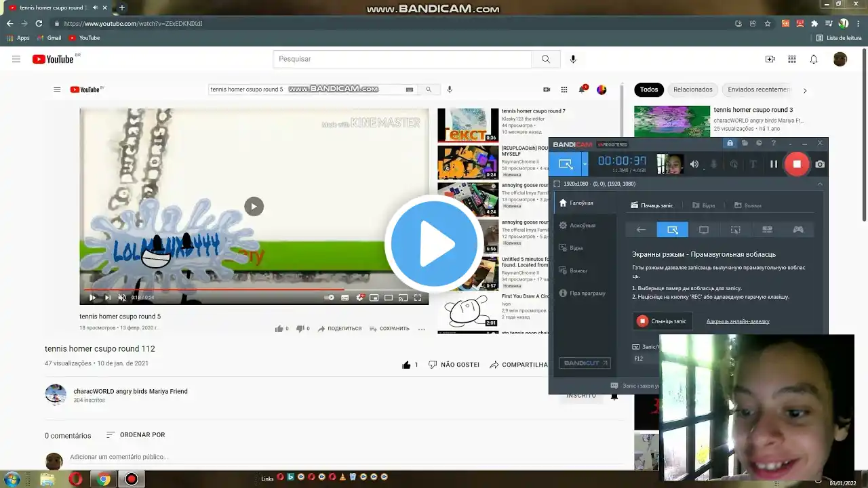
Task: Click Bandicam rectangle area mode button
Action: coord(673,230)
